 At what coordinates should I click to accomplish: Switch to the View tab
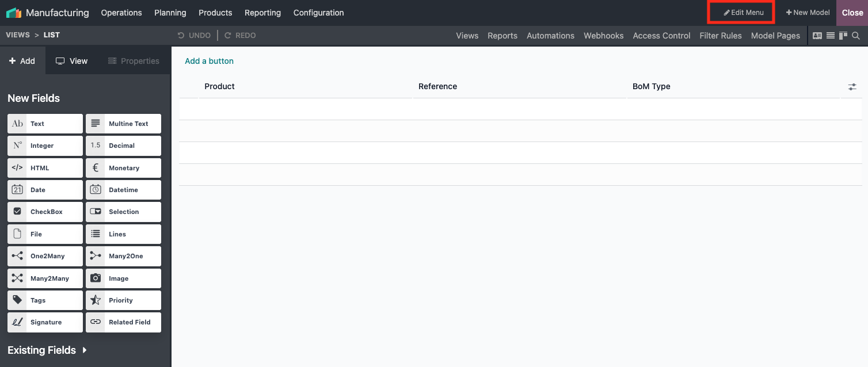(71, 61)
